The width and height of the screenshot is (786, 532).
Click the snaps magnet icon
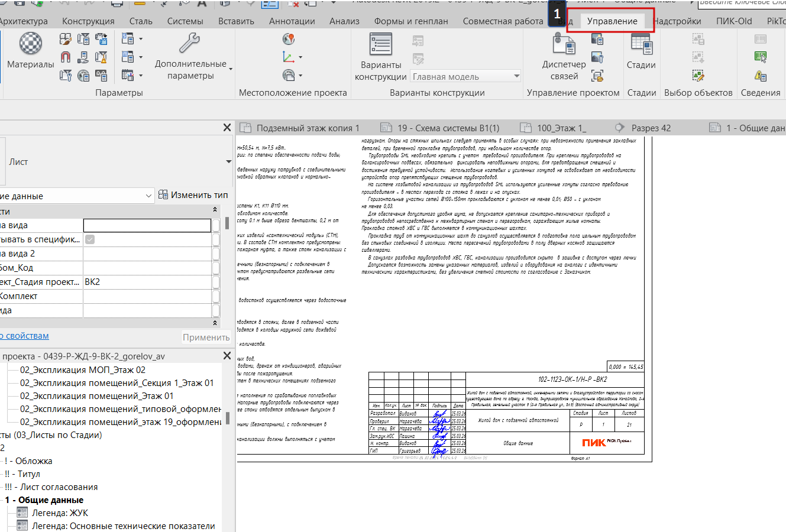pos(66,57)
